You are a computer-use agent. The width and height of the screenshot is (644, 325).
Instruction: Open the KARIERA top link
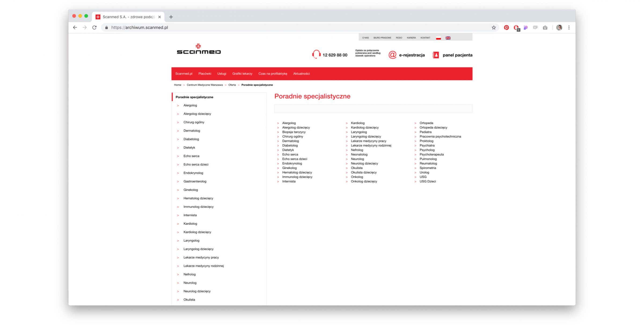click(x=411, y=38)
